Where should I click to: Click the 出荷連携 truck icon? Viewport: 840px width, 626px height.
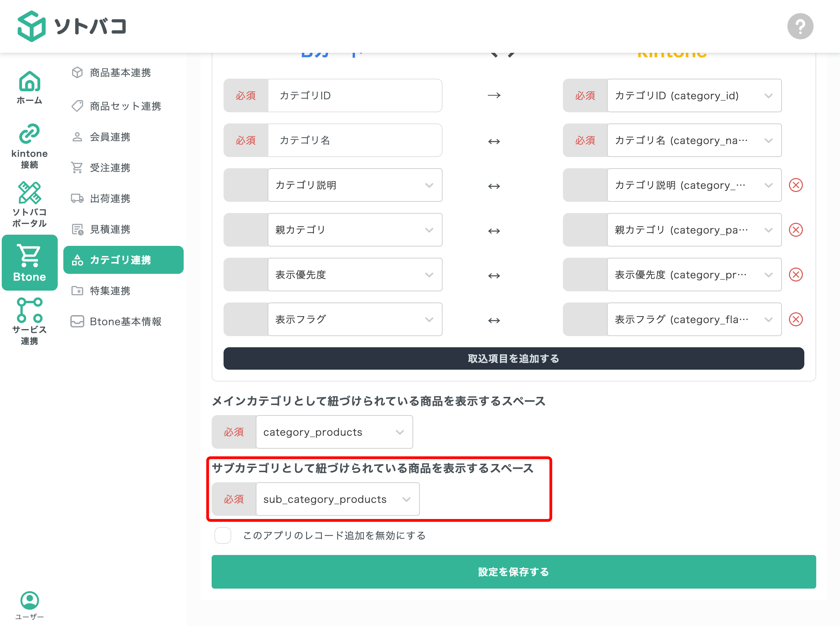coord(78,198)
